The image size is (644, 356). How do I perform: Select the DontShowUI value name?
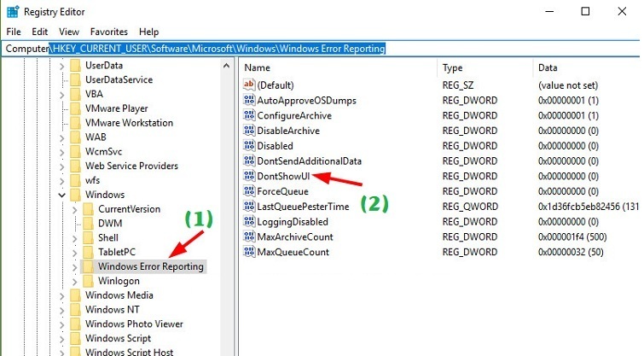pos(283,176)
